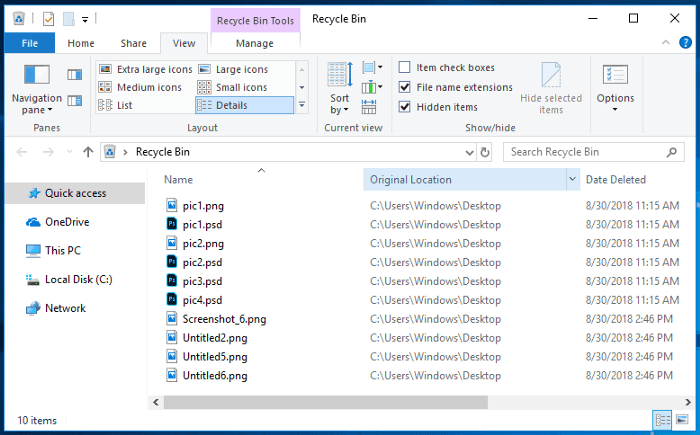Click Hide selected items button
Image resolution: width=700 pixels, height=435 pixels.
551,88
